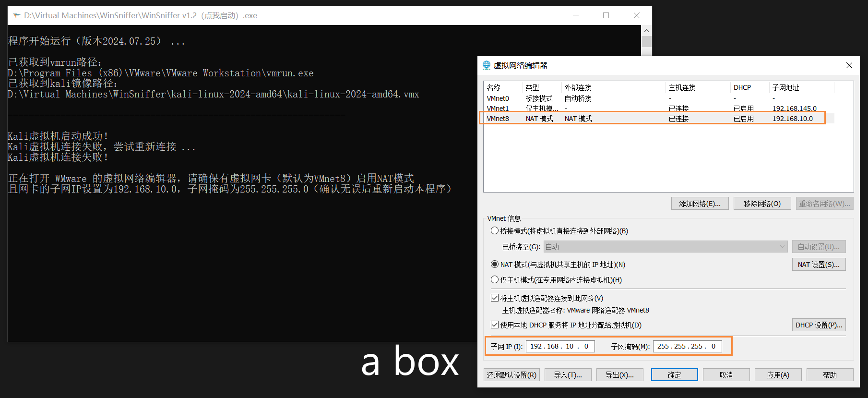The width and height of the screenshot is (868, 398).
Task: Select the NAT mode radio button
Action: pos(495,265)
